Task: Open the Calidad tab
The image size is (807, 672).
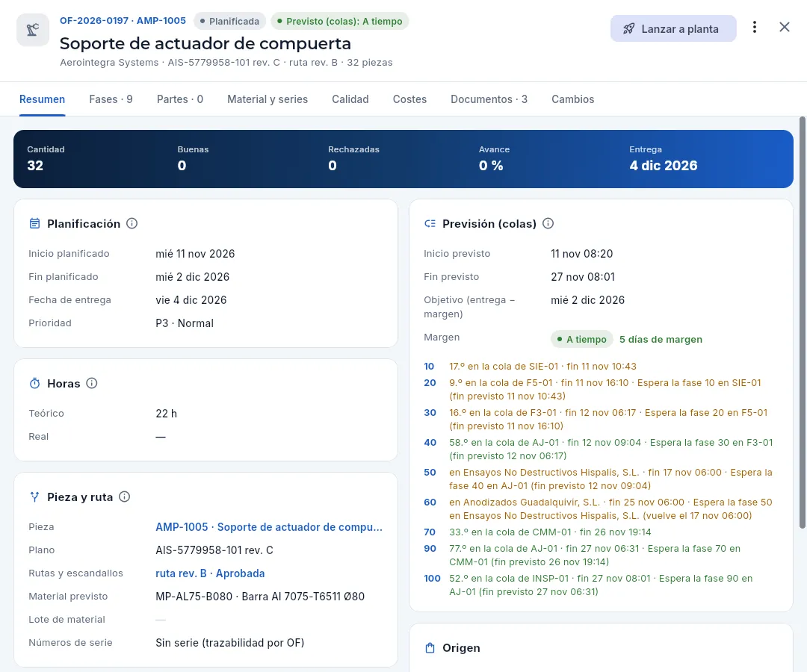Action: 350,99
